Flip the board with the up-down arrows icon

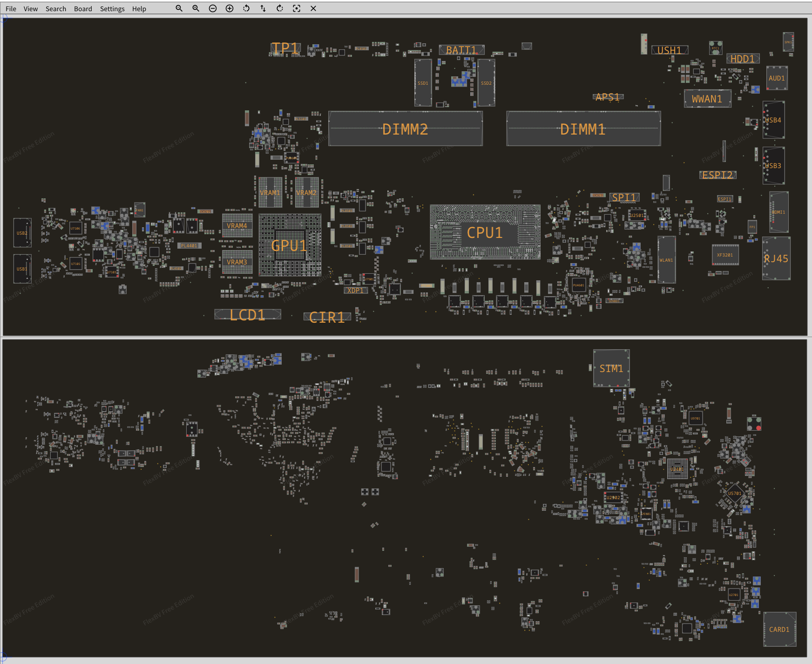[x=263, y=8]
